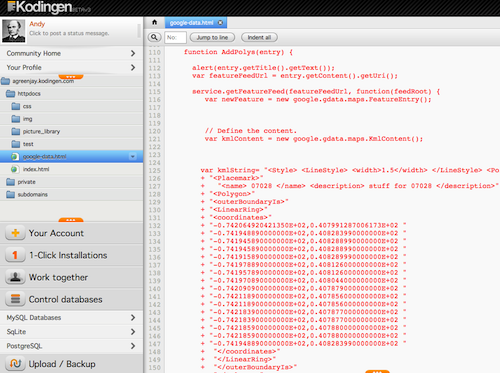Click the Kodingen logo
This screenshot has height=373, width=500.
point(49,7)
